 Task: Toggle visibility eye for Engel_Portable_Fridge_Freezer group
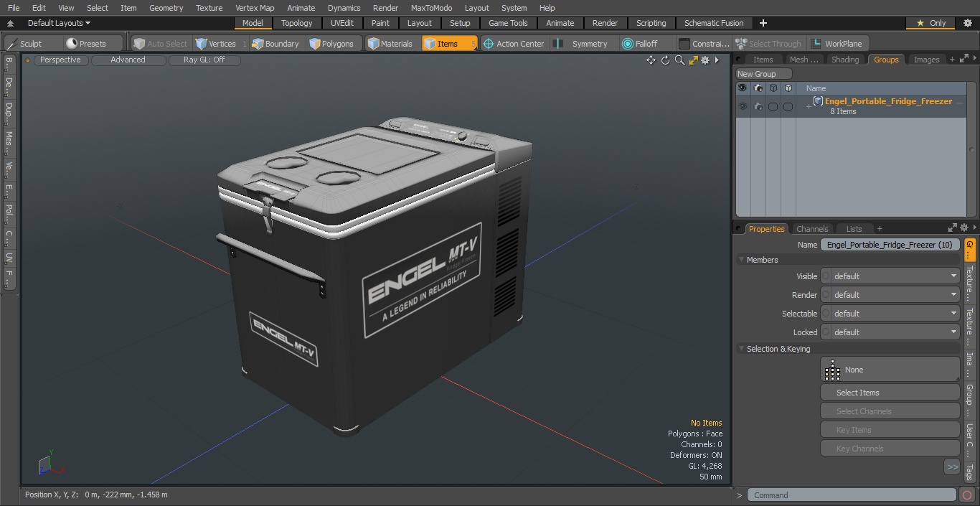tap(742, 106)
